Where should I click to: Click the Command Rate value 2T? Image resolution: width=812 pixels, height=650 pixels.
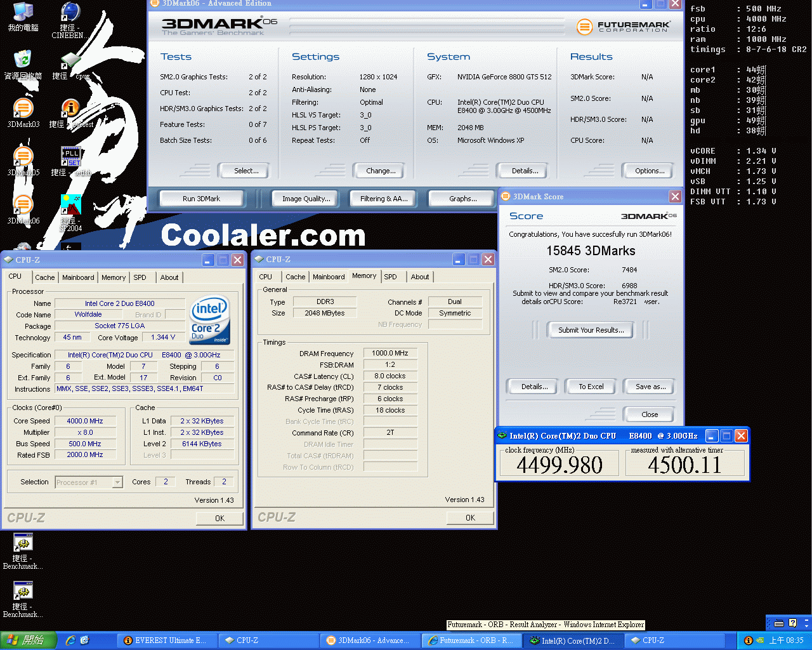pyautogui.click(x=390, y=433)
